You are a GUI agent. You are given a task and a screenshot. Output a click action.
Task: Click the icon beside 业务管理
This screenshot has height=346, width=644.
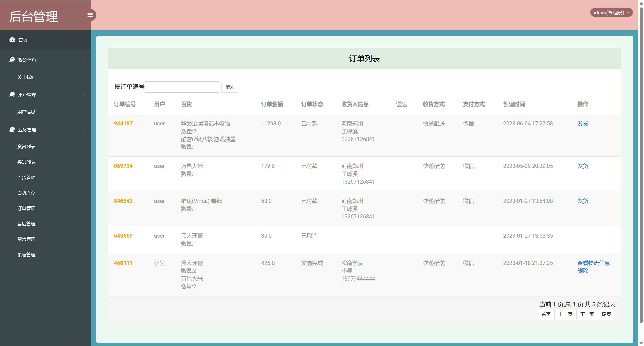(x=12, y=129)
